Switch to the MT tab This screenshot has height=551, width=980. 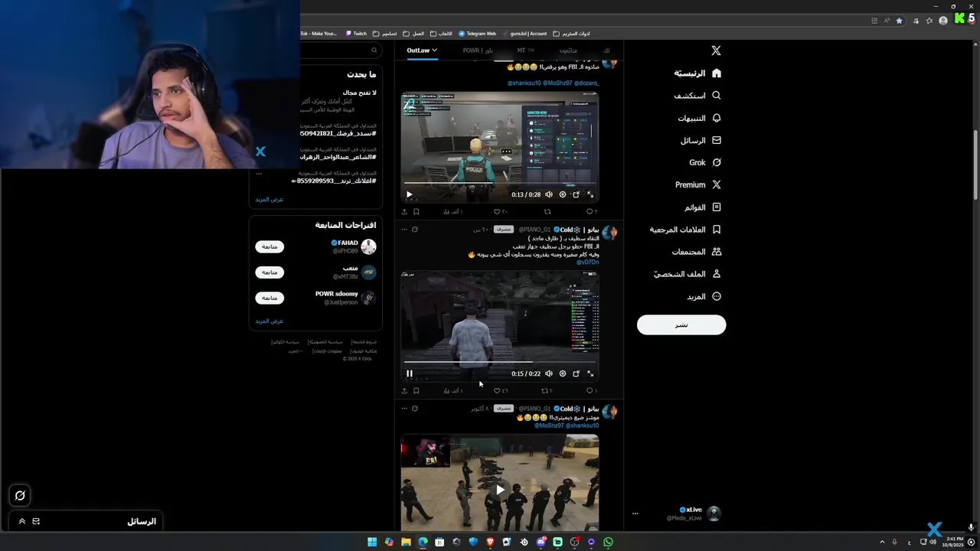pyautogui.click(x=525, y=51)
